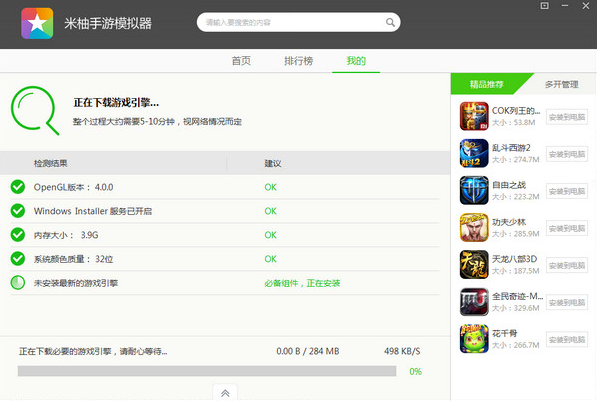Switch to 多开管理 panel tab
This screenshot has width=597, height=401.
562,84
